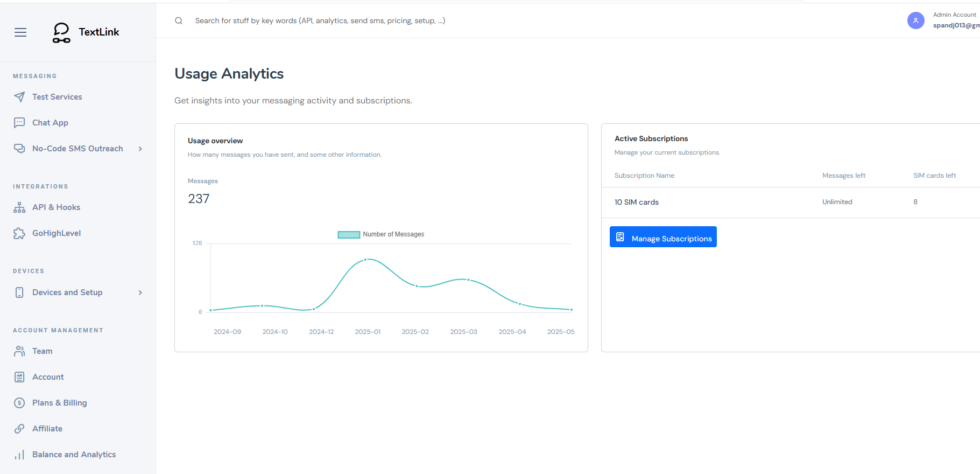This screenshot has width=980, height=474.
Task: Click the TextLink logo icon
Action: [x=61, y=32]
